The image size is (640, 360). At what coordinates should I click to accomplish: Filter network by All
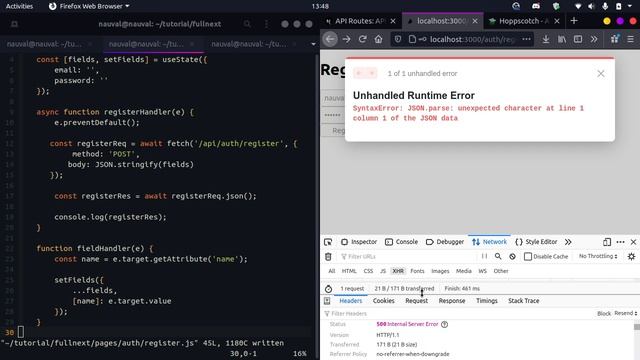(331, 271)
